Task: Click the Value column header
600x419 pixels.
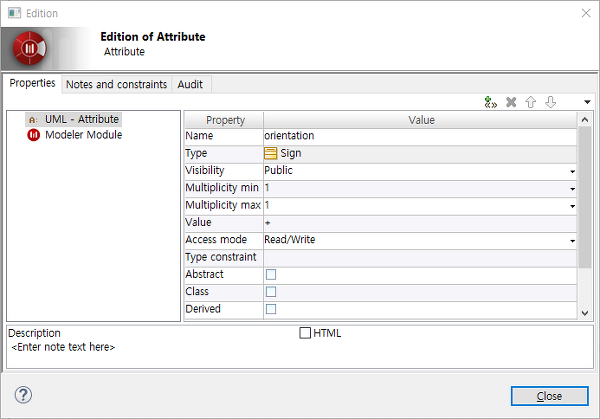Action: coord(421,120)
